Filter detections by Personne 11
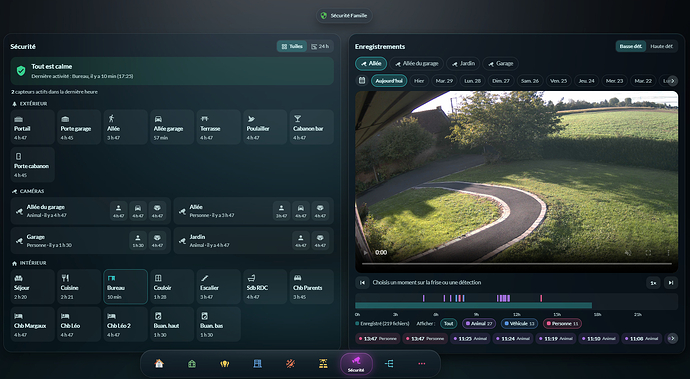690x379 pixels. [562, 324]
